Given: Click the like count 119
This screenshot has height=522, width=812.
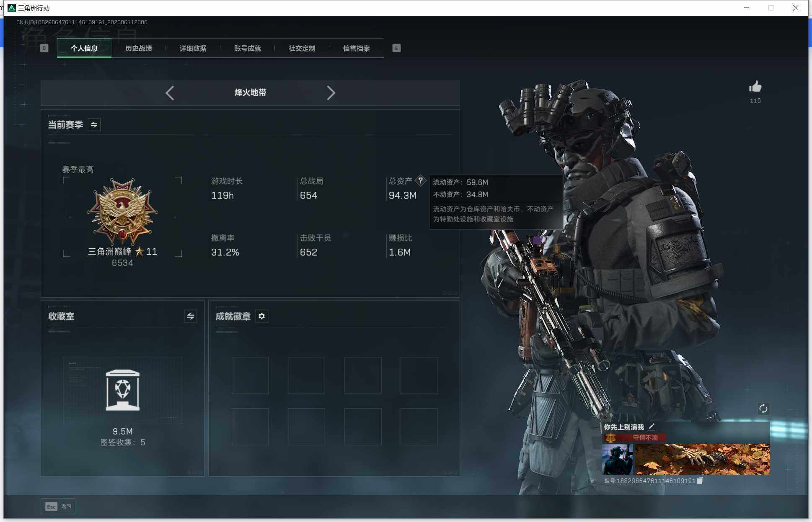Looking at the screenshot, I should click(x=755, y=101).
